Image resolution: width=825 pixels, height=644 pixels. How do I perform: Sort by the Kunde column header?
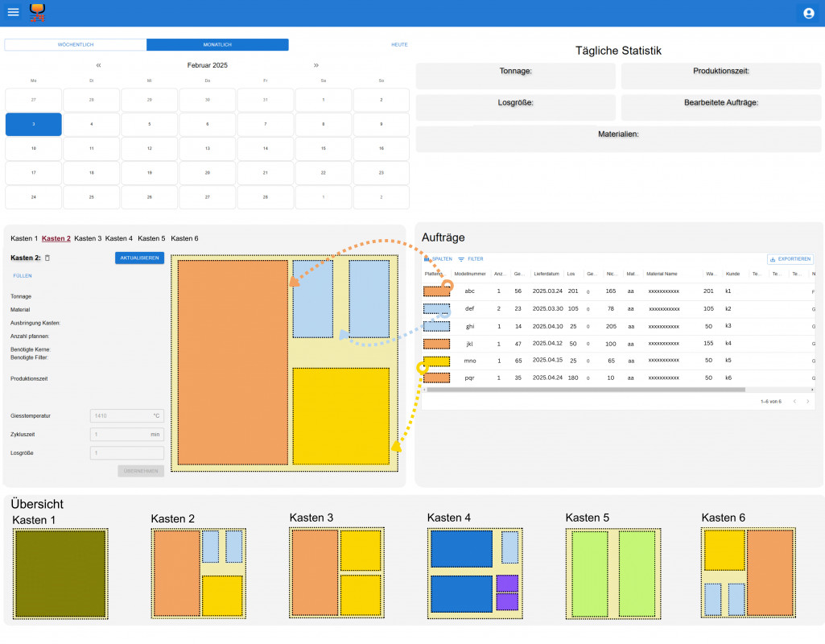[732, 275]
